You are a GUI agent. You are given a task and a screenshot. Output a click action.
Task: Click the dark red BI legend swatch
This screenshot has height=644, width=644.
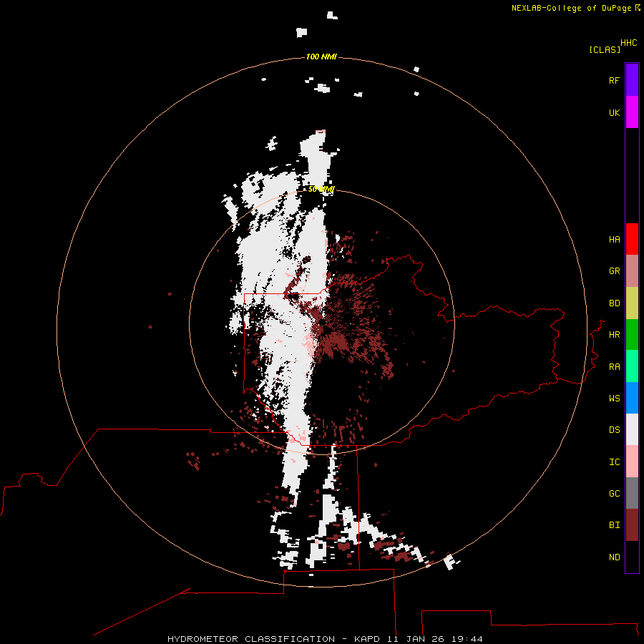632,525
